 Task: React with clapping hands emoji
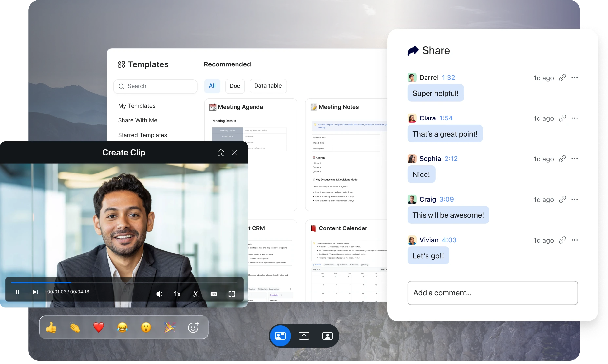tap(75, 327)
